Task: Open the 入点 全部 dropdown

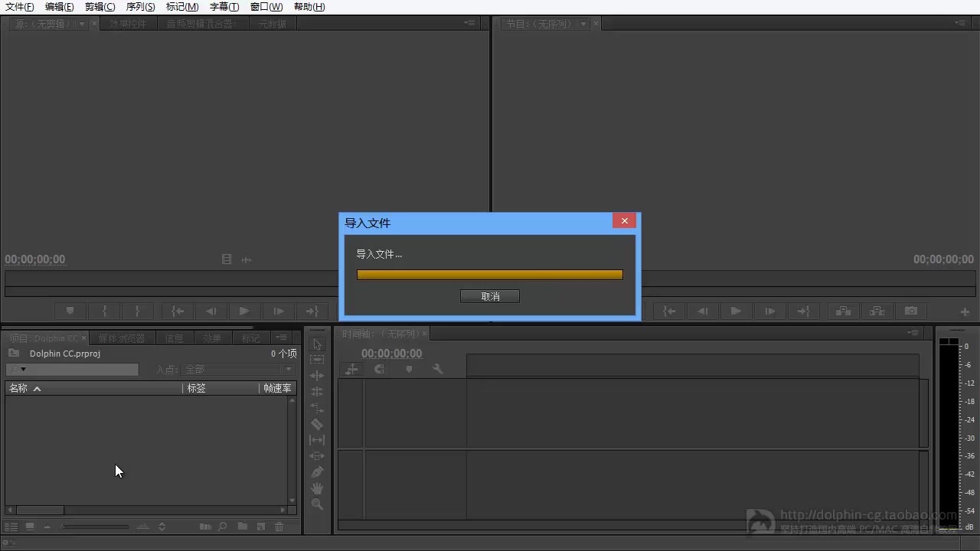Action: coord(238,370)
